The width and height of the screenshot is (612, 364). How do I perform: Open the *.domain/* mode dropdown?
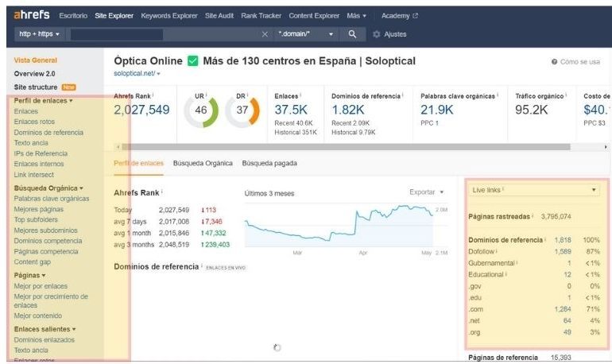(306, 34)
